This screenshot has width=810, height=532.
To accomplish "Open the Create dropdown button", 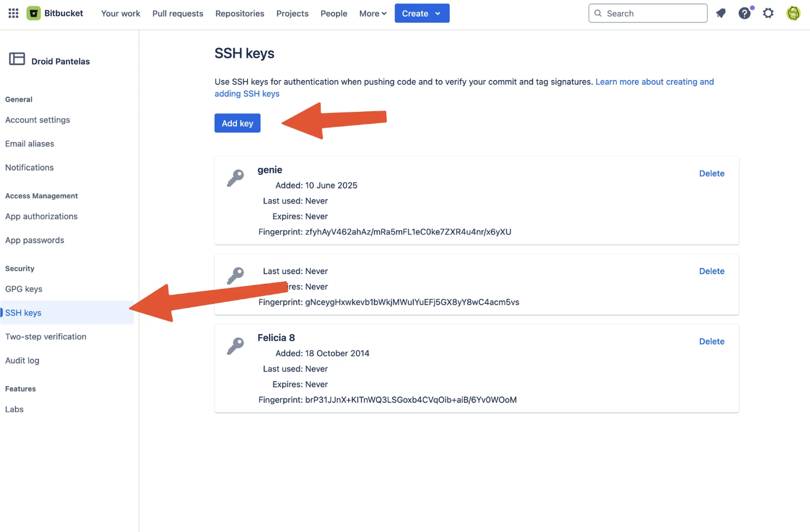I will pos(422,13).
